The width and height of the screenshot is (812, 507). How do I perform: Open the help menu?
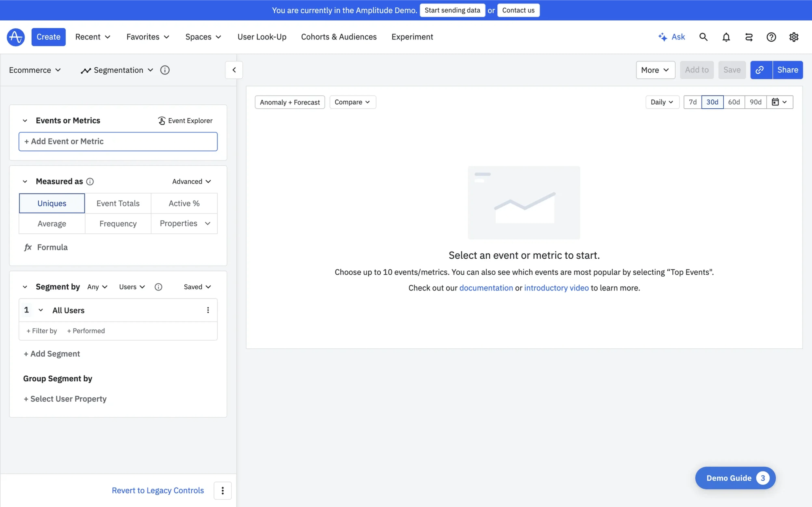(771, 37)
